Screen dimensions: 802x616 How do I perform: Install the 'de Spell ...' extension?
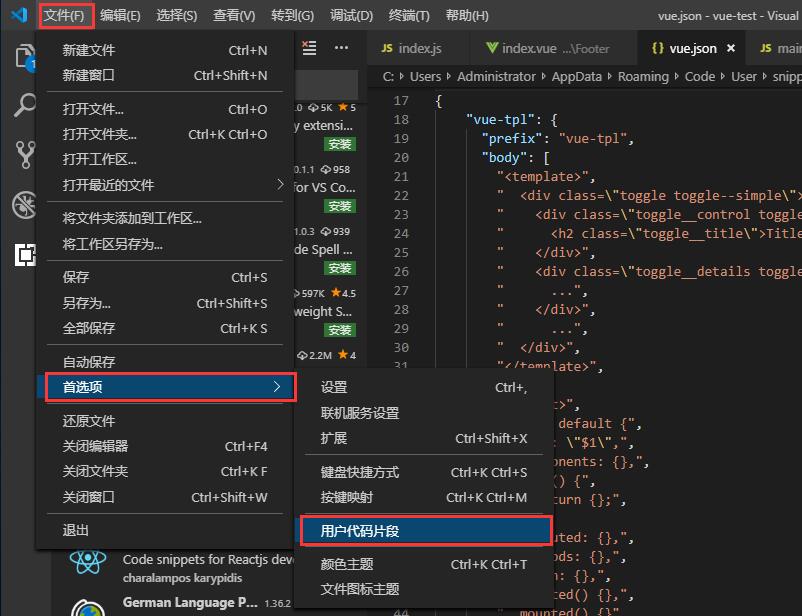(340, 268)
